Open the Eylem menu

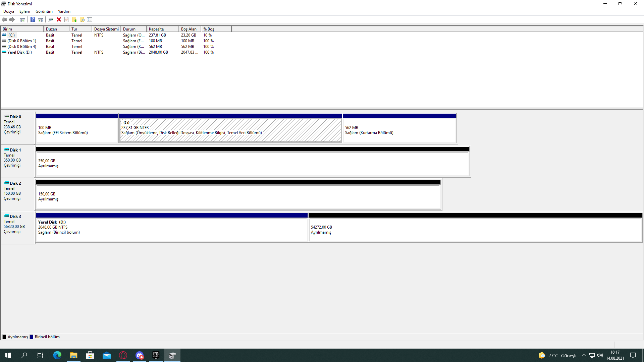click(x=24, y=11)
